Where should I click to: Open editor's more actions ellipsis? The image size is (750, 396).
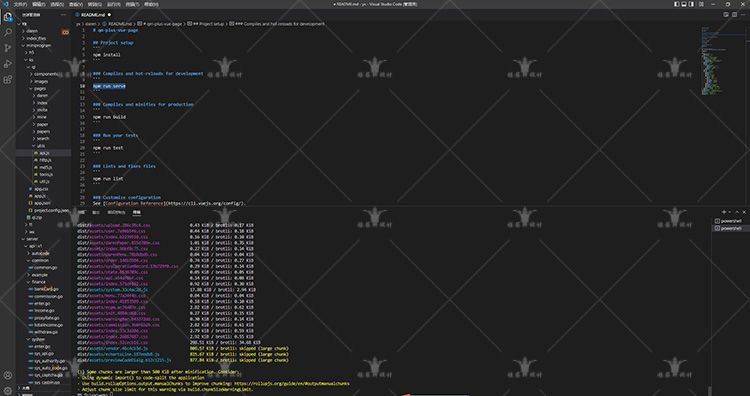pyautogui.click(x=742, y=15)
